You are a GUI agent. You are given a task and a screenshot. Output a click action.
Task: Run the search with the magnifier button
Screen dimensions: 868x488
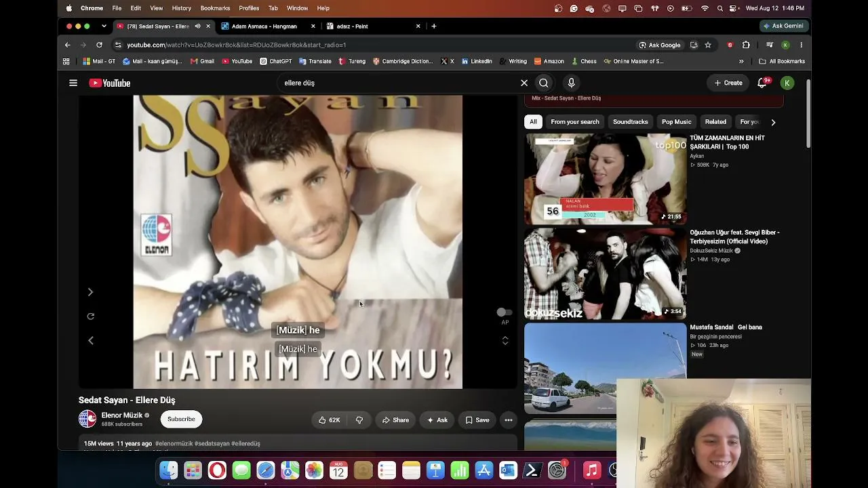pyautogui.click(x=544, y=83)
